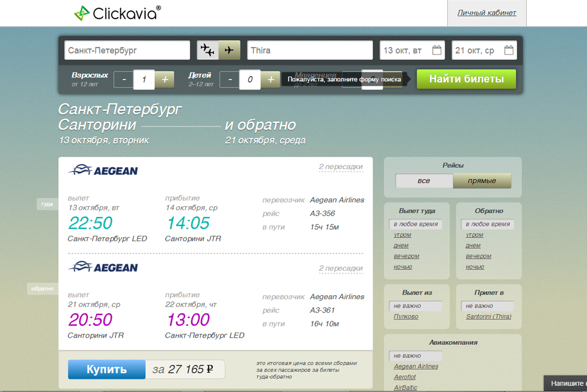Click flight number A3-356

[x=322, y=213]
